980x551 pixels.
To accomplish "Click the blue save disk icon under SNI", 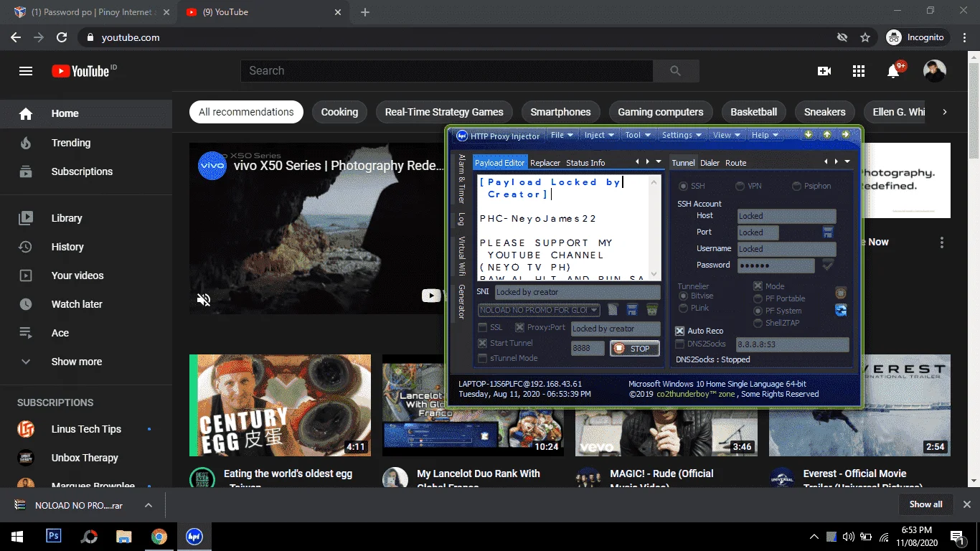I will click(632, 310).
